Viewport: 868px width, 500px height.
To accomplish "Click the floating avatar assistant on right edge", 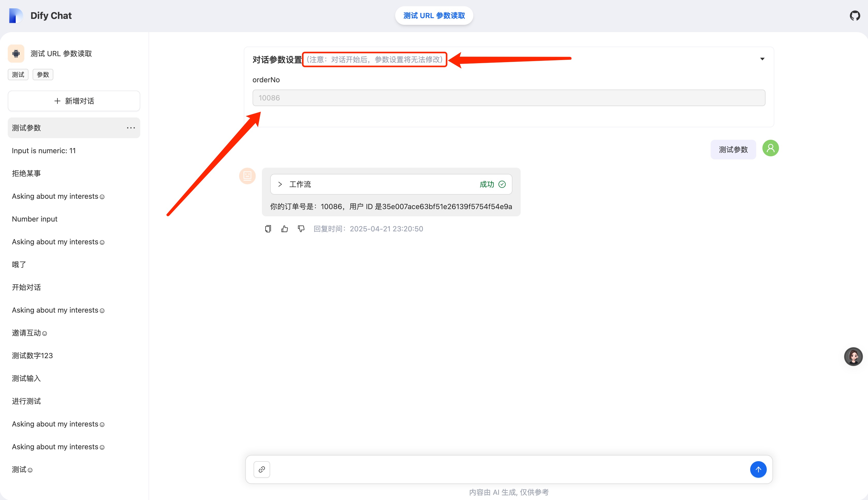I will click(853, 356).
